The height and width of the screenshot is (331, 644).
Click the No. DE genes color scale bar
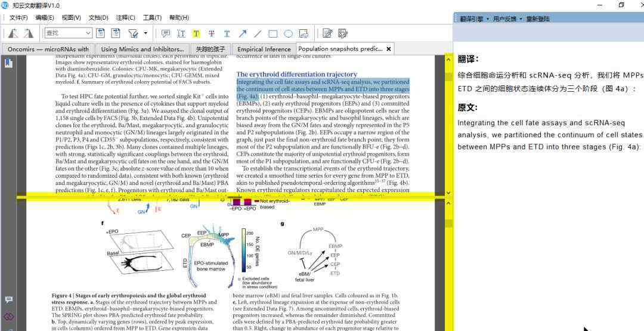pos(243,250)
